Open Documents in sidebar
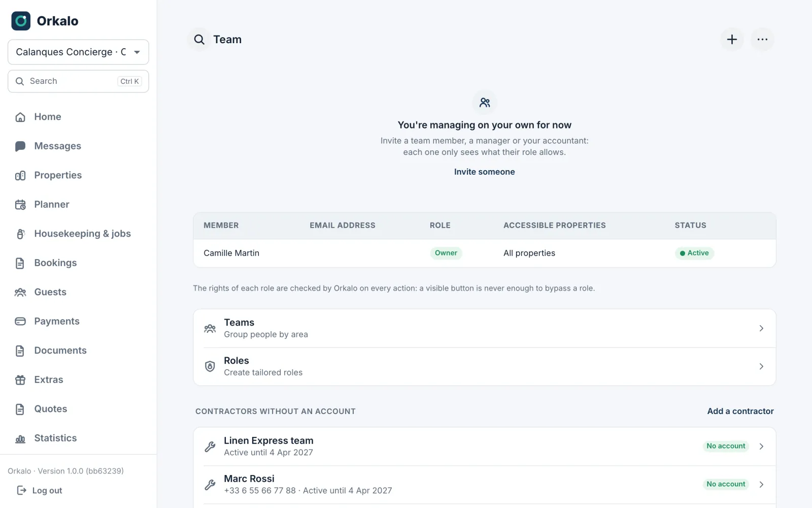812x508 pixels. tap(78, 351)
